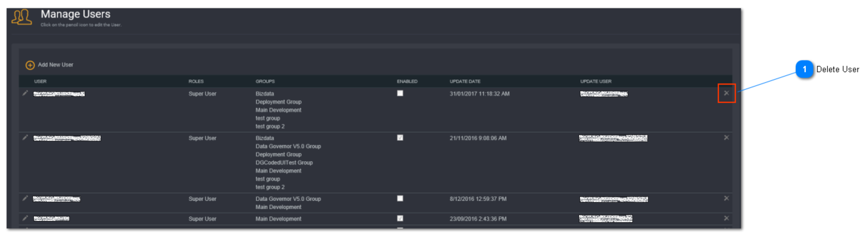Viewport: 868px width, 236px height.
Task: Click the blue number 1 callout badge
Action: pyautogui.click(x=804, y=69)
